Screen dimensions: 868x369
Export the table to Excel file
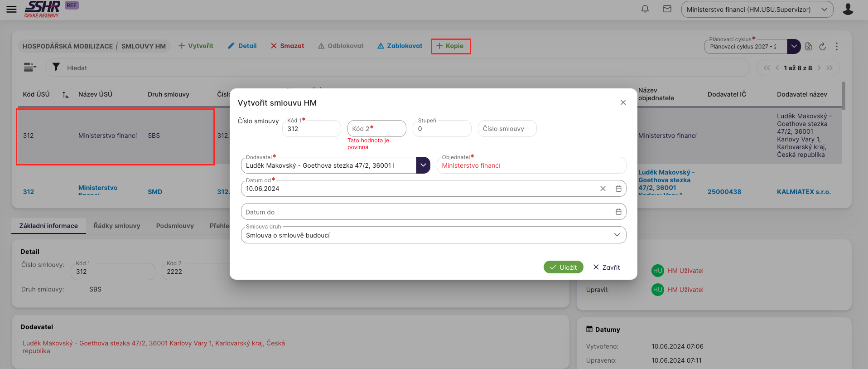tap(809, 46)
